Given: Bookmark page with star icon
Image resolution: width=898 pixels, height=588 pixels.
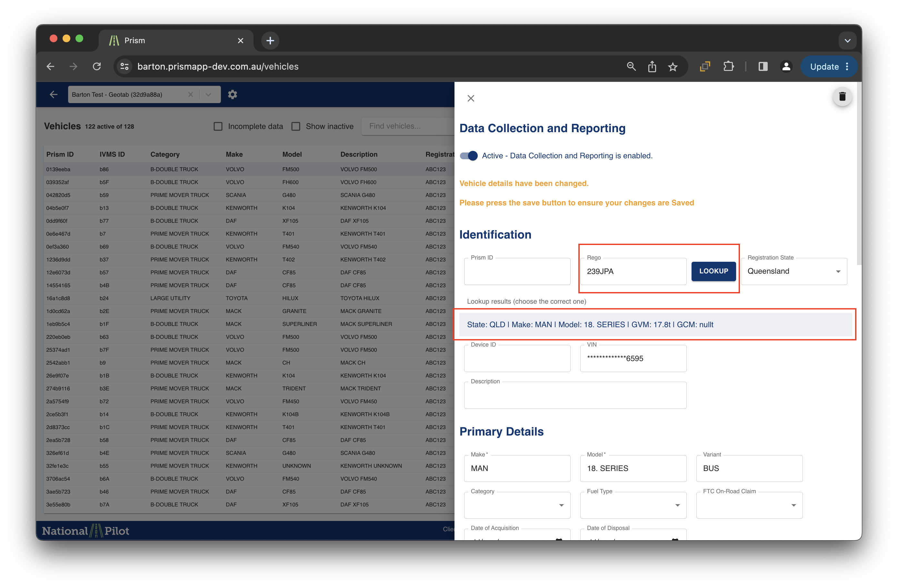Looking at the screenshot, I should [672, 67].
